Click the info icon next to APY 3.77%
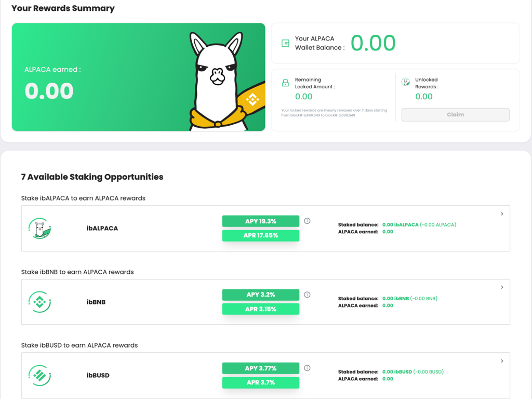 [307, 368]
